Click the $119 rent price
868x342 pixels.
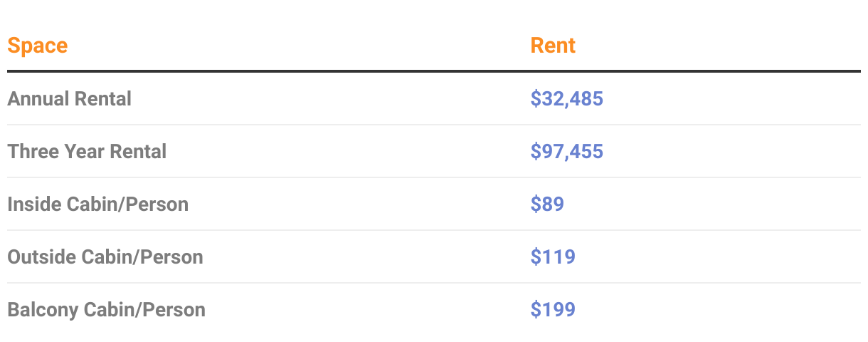pos(553,256)
